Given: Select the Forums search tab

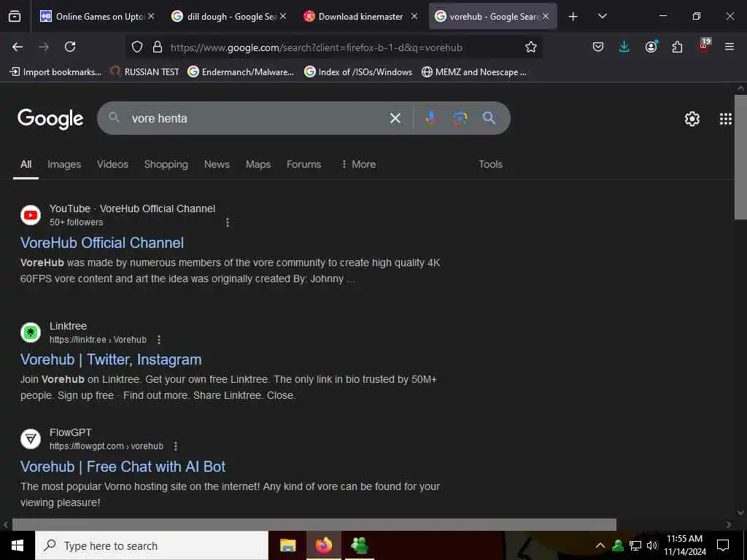Looking at the screenshot, I should (x=303, y=164).
